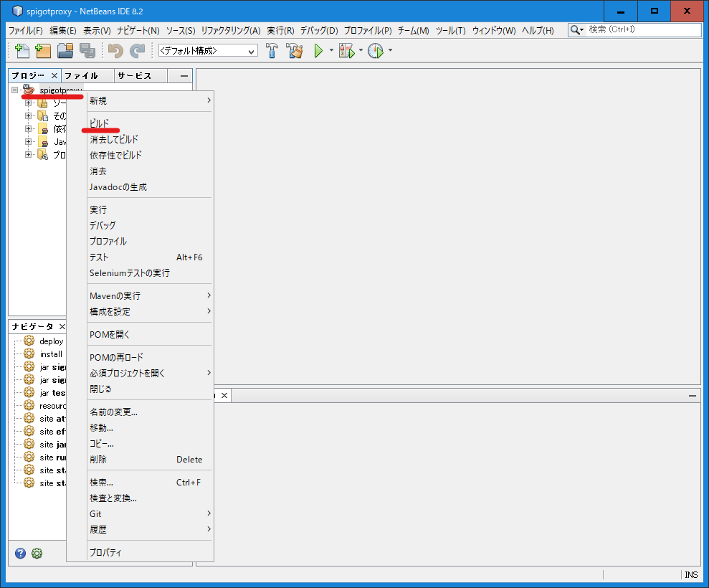Switch to the ファイル tab
Screen dimensions: 709x588
81,75
